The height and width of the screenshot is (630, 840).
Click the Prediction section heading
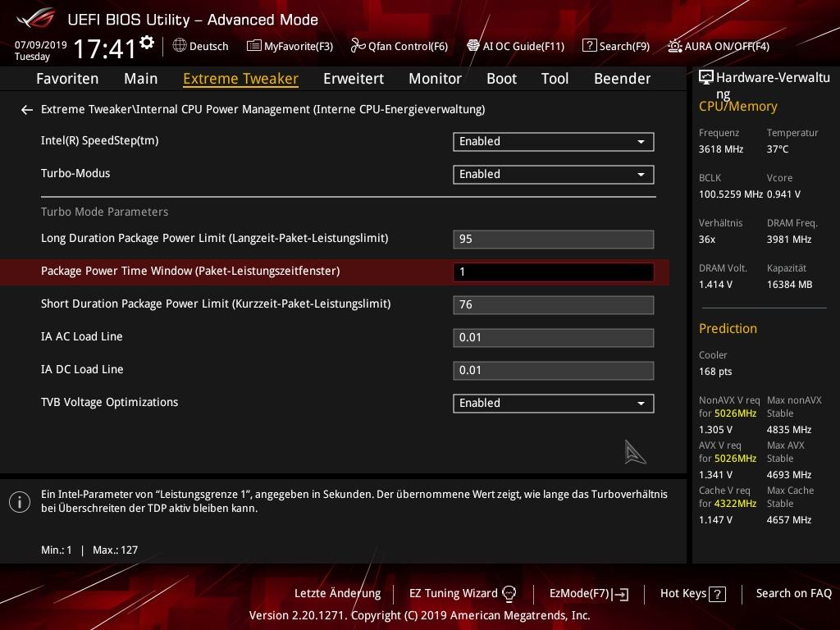click(728, 328)
